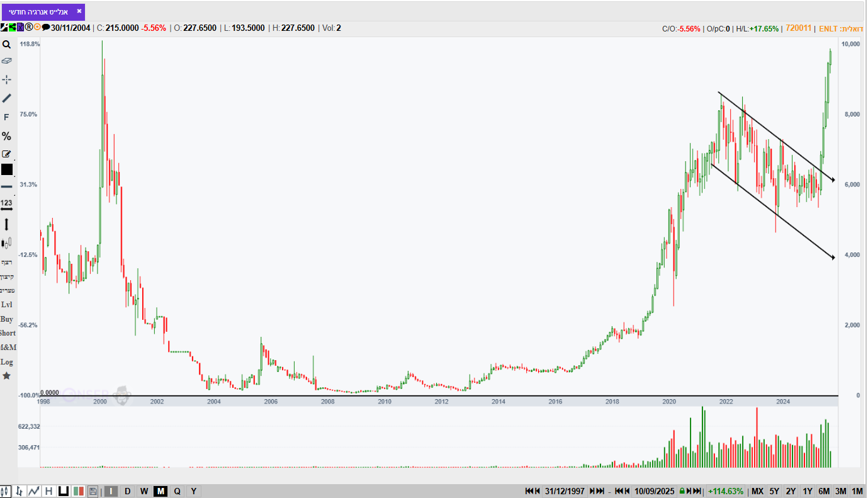Switch to line chart type
This screenshot has width=868, height=498.
[x=34, y=491]
